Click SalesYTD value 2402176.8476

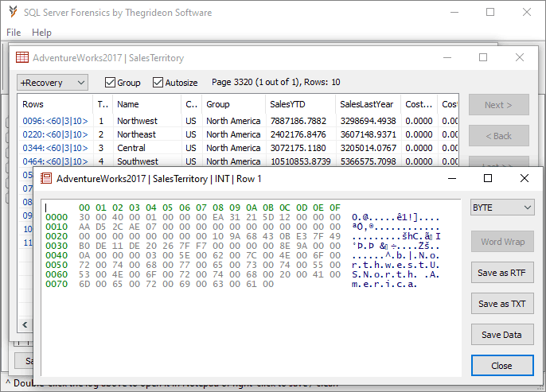[298, 134]
